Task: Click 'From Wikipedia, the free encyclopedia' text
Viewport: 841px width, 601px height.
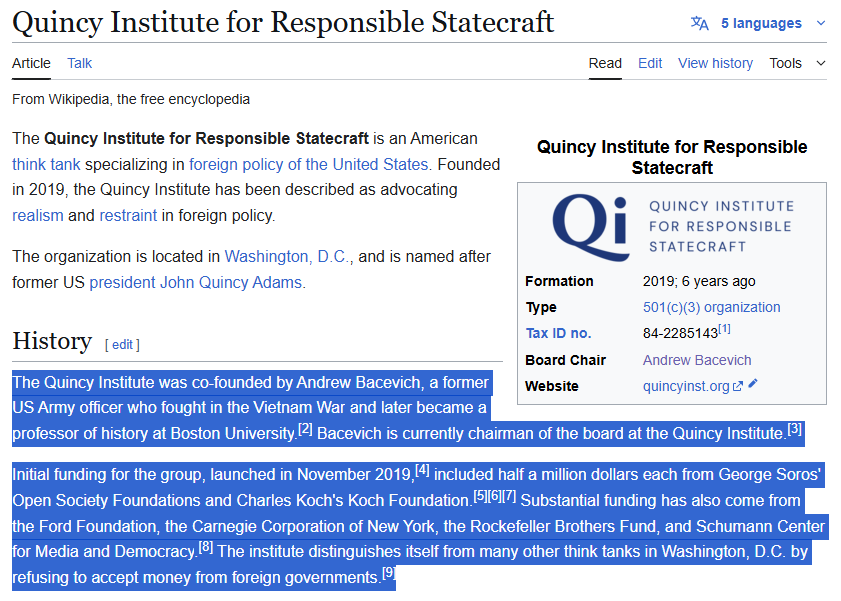Action: pos(131,100)
